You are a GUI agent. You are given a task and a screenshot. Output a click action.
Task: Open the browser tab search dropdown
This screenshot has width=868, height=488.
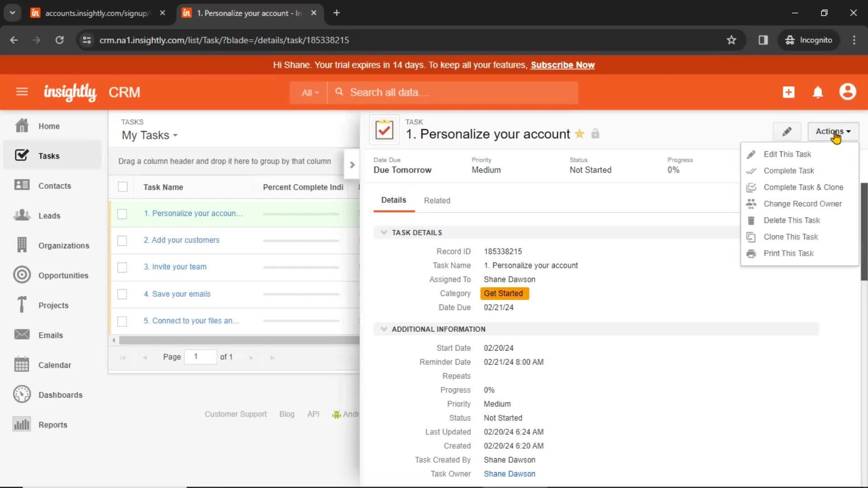point(13,13)
